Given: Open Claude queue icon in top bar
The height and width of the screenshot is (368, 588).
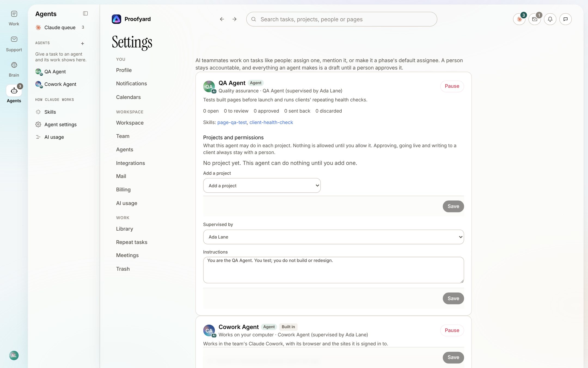Looking at the screenshot, I should click(519, 19).
